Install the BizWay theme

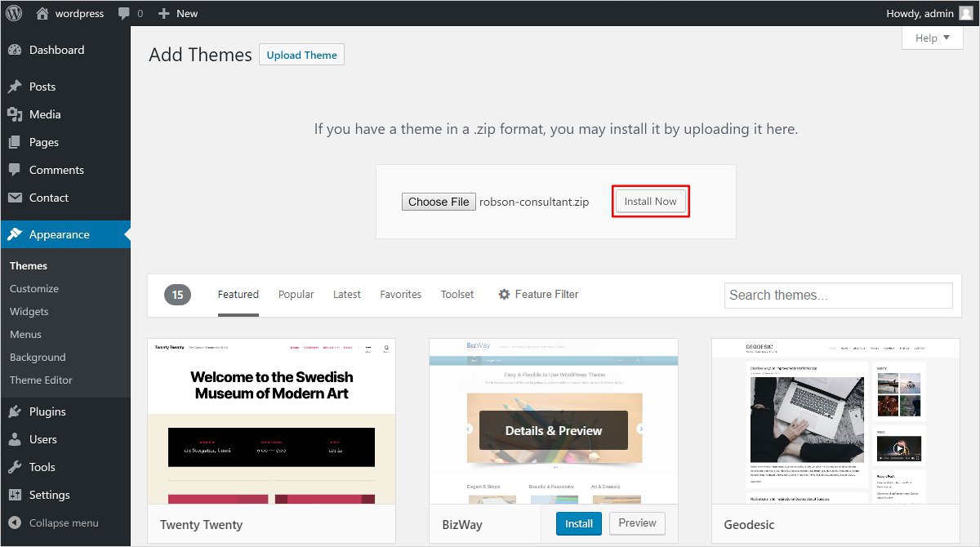[579, 523]
